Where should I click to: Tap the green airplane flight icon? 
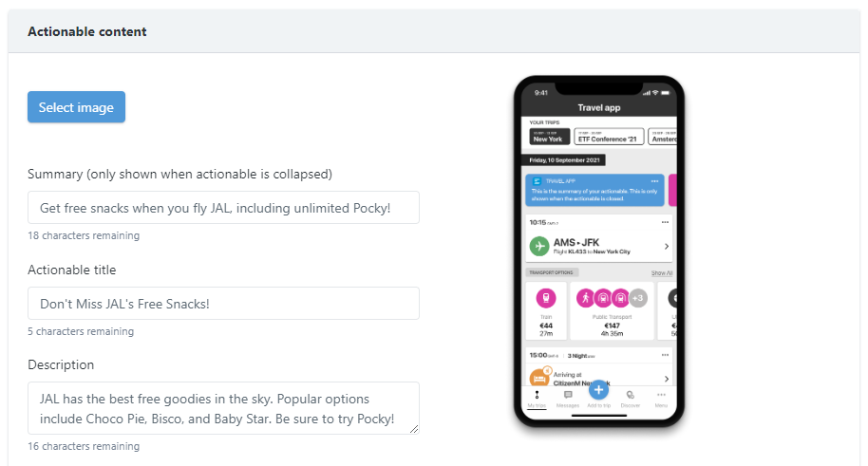(539, 247)
